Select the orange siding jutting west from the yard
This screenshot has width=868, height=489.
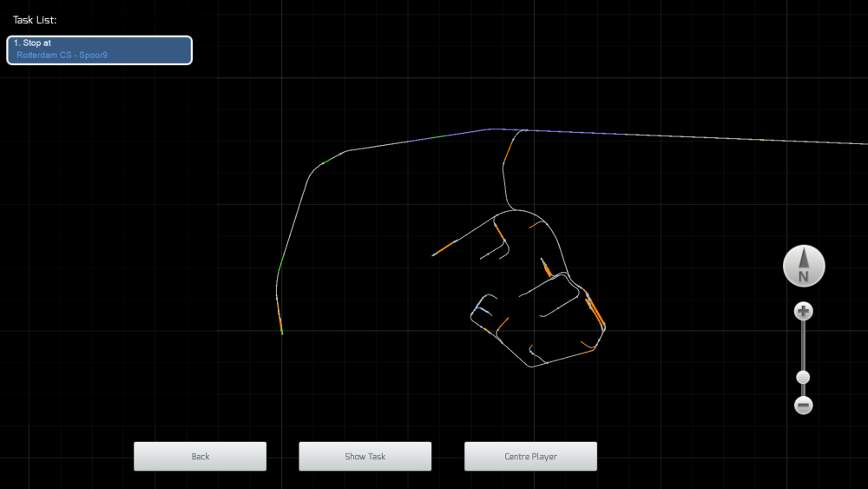click(446, 248)
